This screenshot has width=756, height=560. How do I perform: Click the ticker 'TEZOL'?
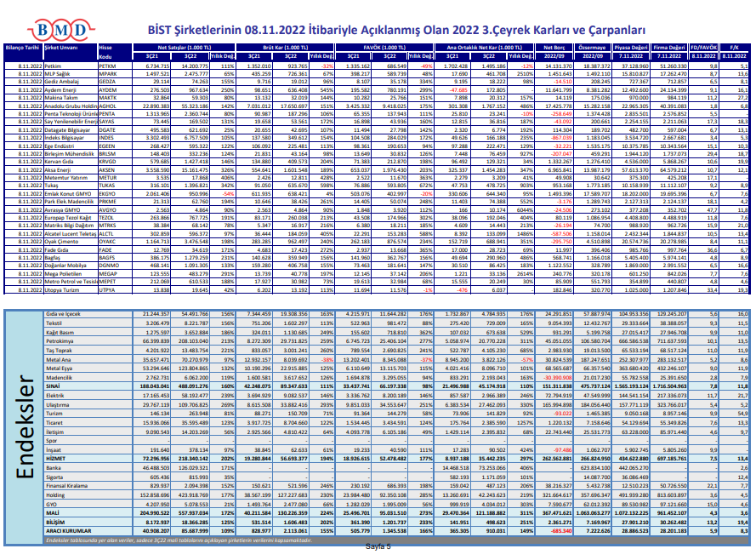pyautogui.click(x=106, y=218)
